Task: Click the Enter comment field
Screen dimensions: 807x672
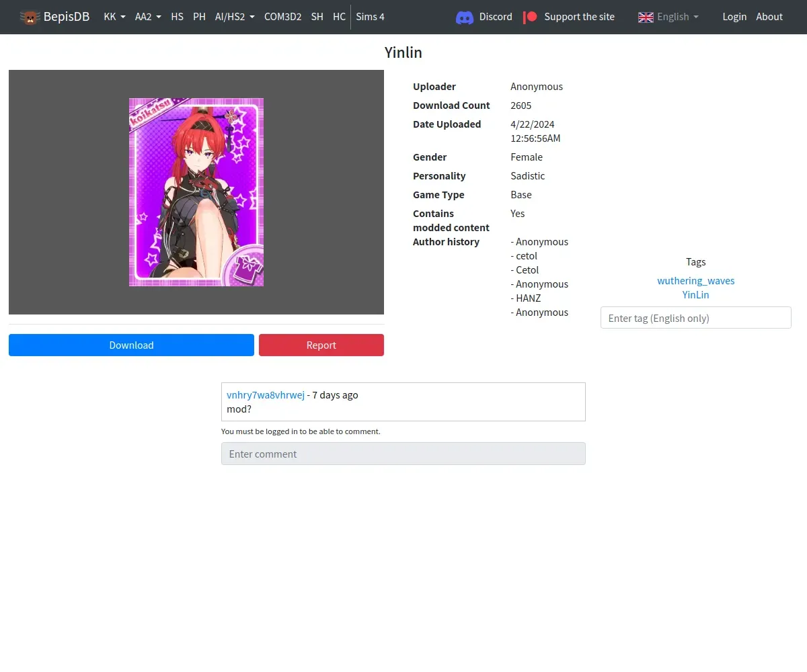Action: coord(403,454)
